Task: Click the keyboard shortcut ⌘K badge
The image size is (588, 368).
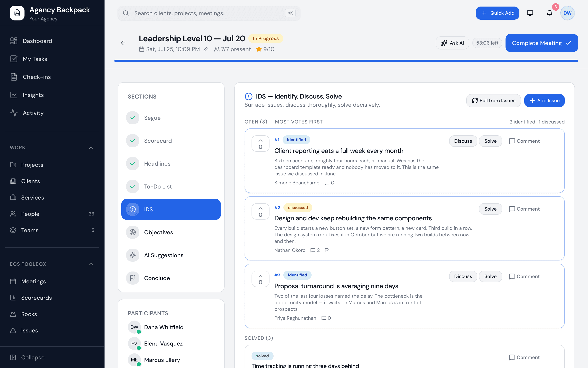Action: click(290, 13)
